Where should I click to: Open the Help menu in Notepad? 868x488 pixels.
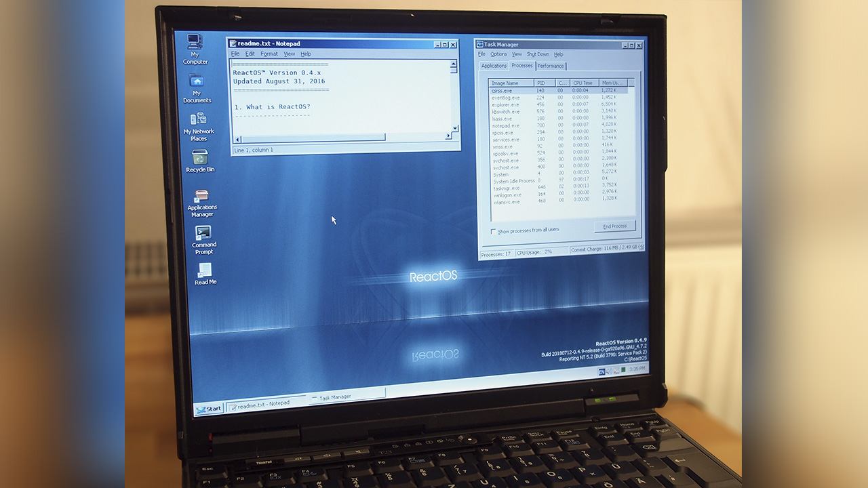(x=306, y=54)
